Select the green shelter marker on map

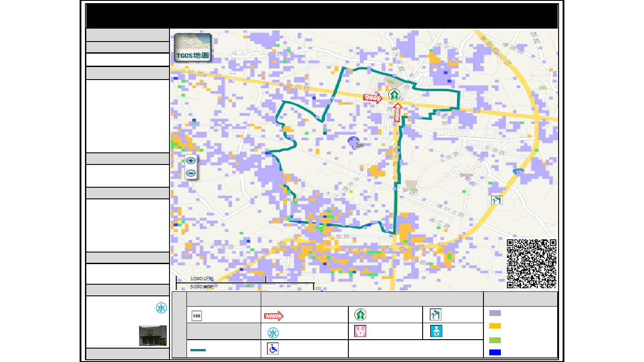click(394, 94)
